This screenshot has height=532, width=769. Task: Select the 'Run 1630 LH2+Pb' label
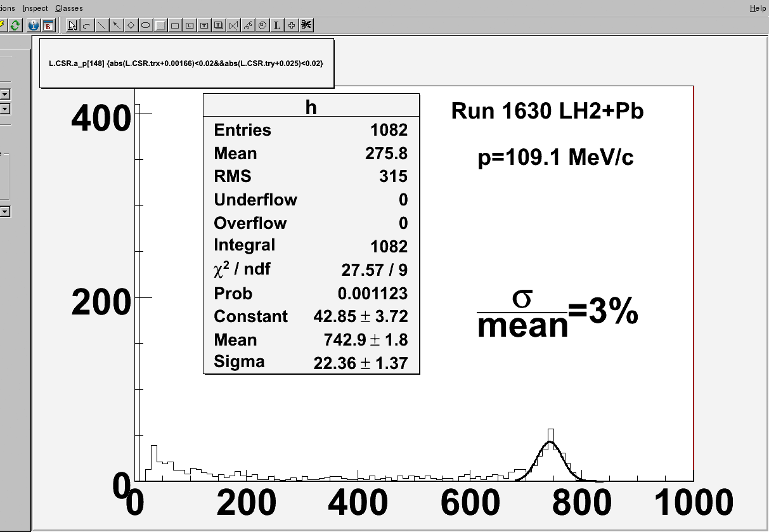547,112
